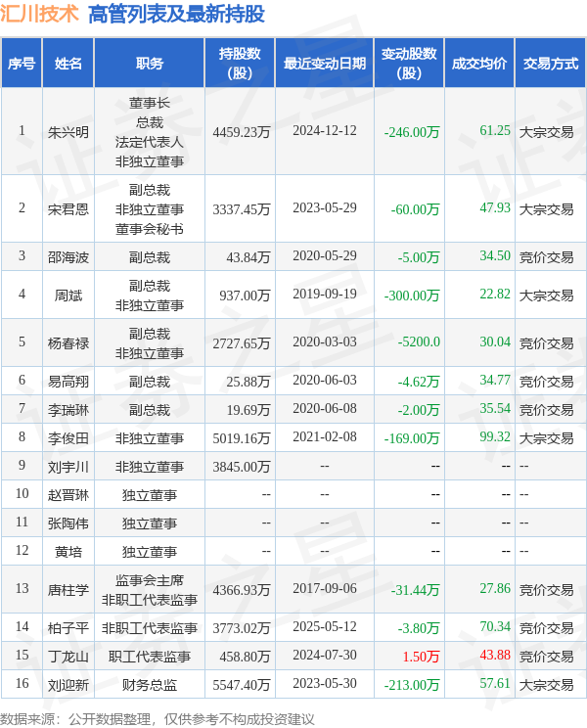Click the average price 99.32
The height and width of the screenshot is (728, 587).
pyautogui.click(x=495, y=436)
